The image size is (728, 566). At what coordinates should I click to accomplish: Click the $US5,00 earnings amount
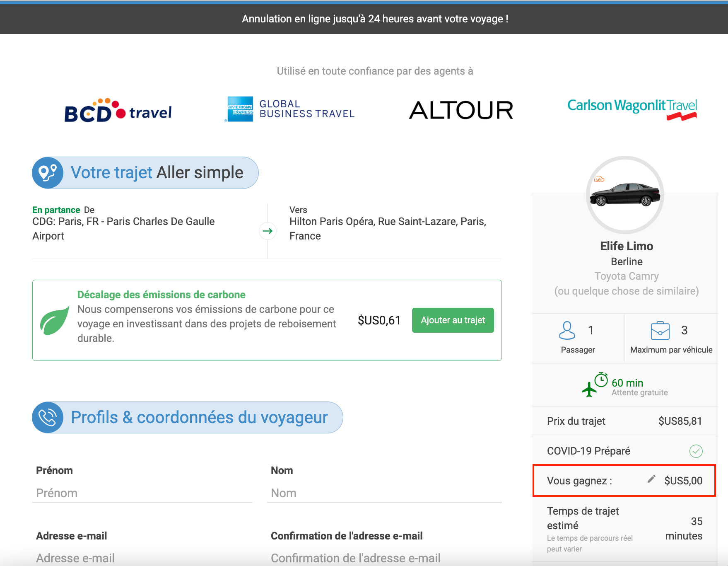683,481
